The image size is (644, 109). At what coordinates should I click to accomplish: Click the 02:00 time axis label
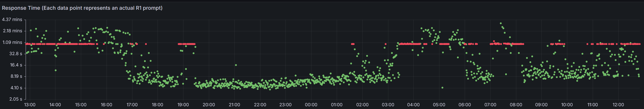click(362, 105)
